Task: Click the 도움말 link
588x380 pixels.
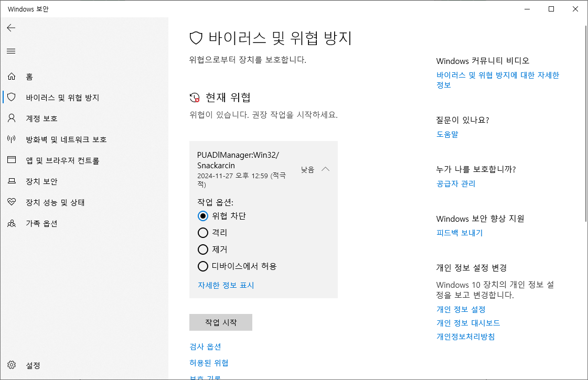Action: pyautogui.click(x=447, y=134)
